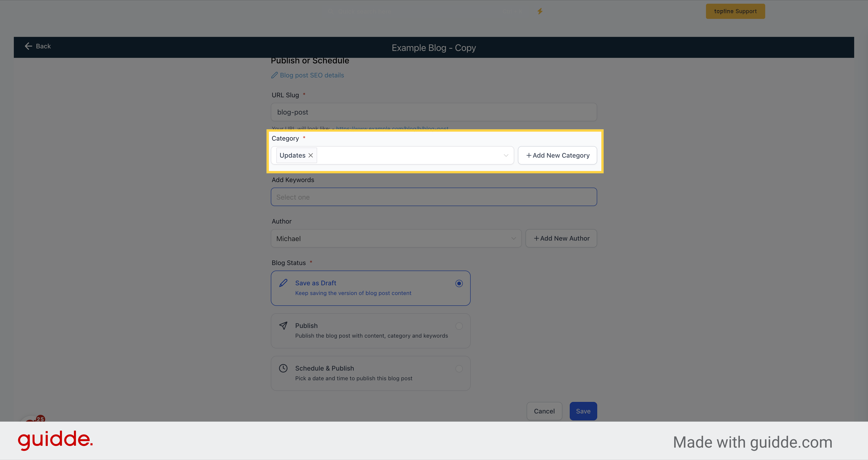Click the pencil icon beside SEO details
868x460 pixels.
pyautogui.click(x=274, y=75)
